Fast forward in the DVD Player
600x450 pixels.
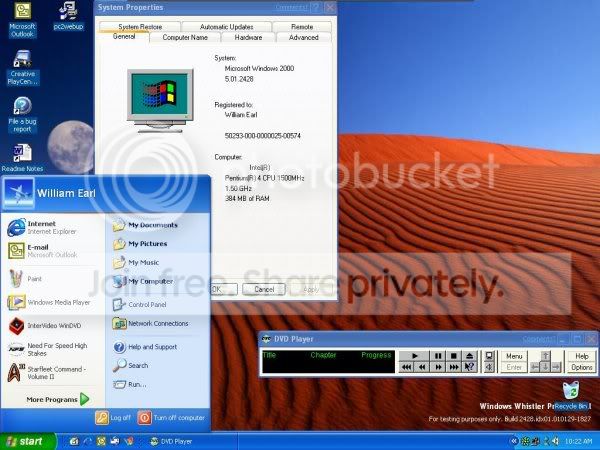point(438,367)
